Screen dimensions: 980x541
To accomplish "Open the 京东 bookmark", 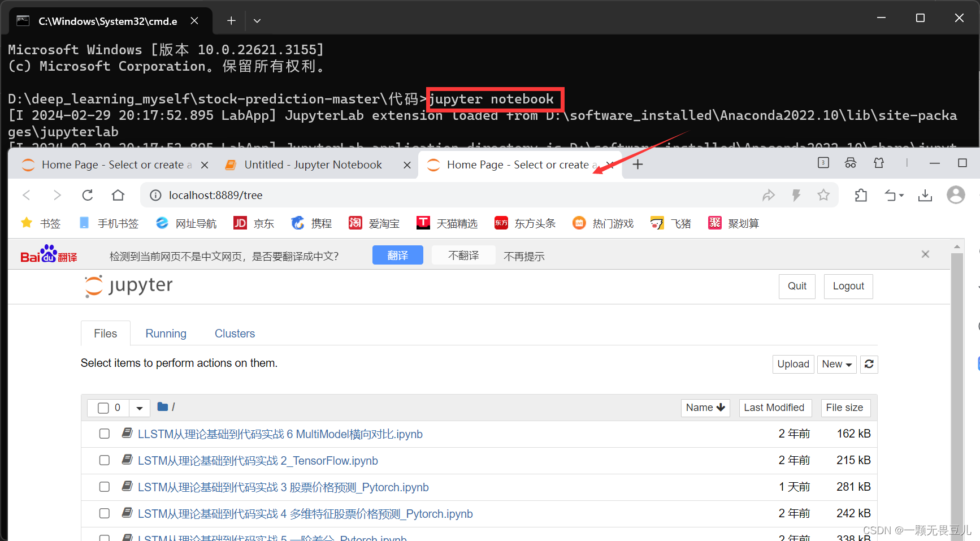I will click(x=254, y=223).
